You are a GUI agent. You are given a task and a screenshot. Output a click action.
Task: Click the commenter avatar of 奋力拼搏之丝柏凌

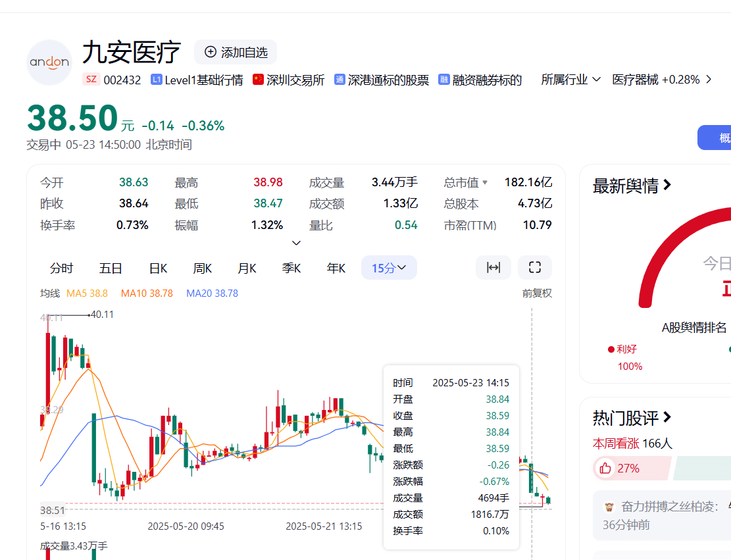pyautogui.click(x=609, y=507)
